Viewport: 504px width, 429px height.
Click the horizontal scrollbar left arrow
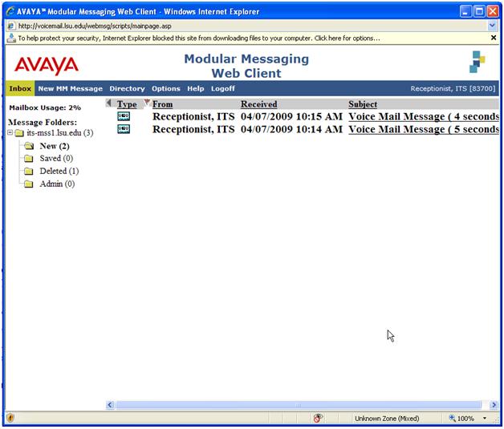point(110,405)
